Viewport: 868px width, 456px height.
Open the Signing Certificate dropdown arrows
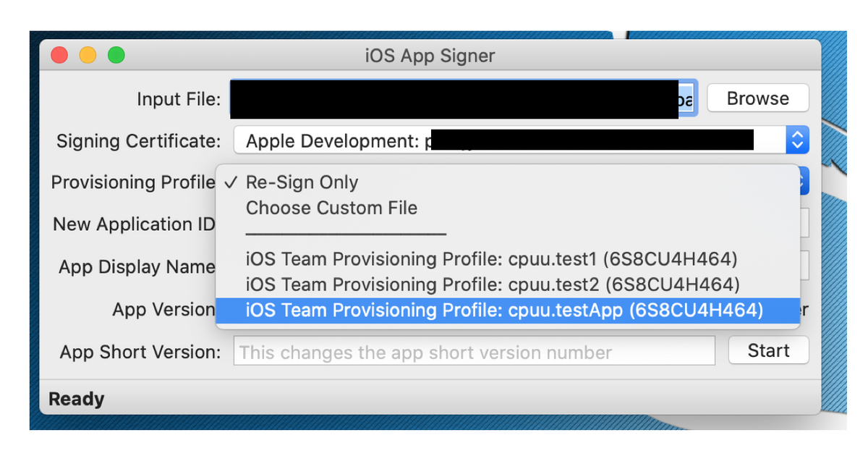click(x=797, y=140)
